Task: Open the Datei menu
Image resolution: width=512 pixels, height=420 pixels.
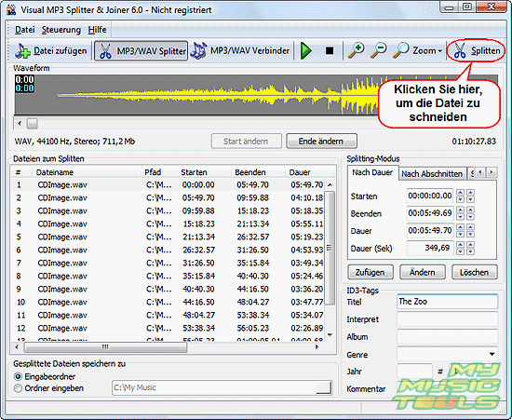Action: [24, 30]
